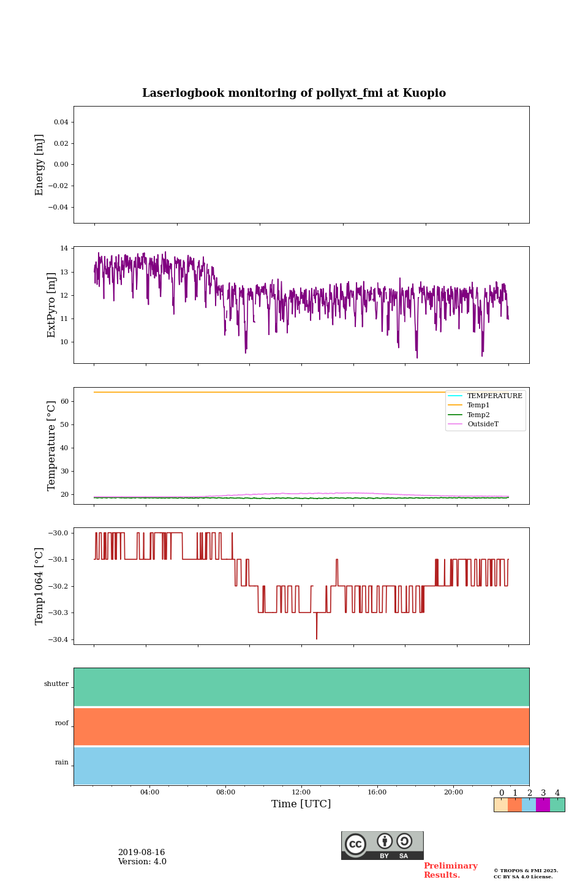Click the orange Temp1 legend entry
Screen dimensions: 588x882
tap(478, 405)
